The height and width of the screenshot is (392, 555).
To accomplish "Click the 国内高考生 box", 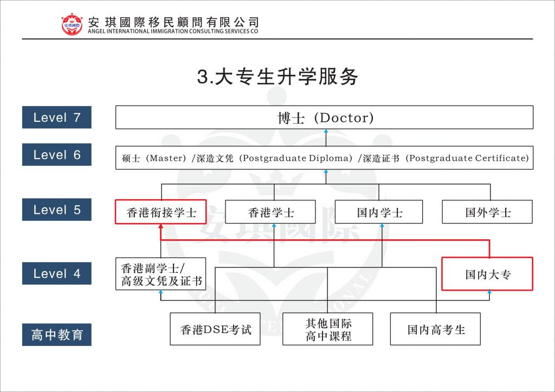I will pos(436,329).
